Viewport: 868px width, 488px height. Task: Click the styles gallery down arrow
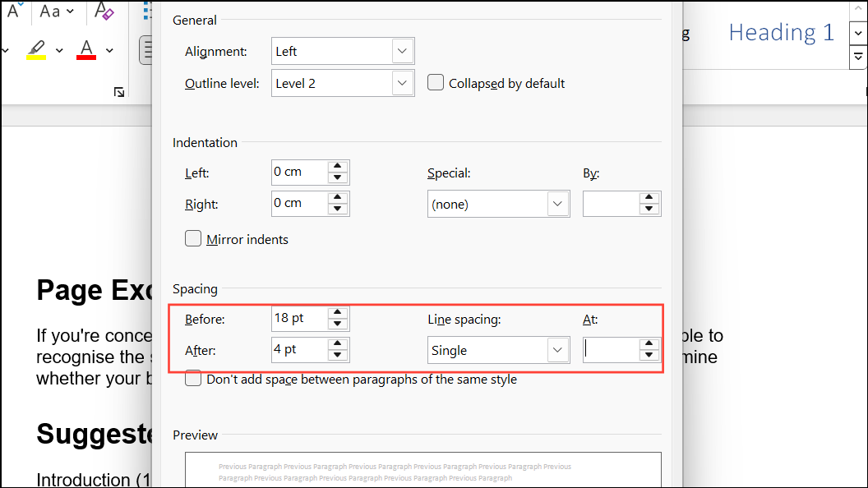coord(857,31)
